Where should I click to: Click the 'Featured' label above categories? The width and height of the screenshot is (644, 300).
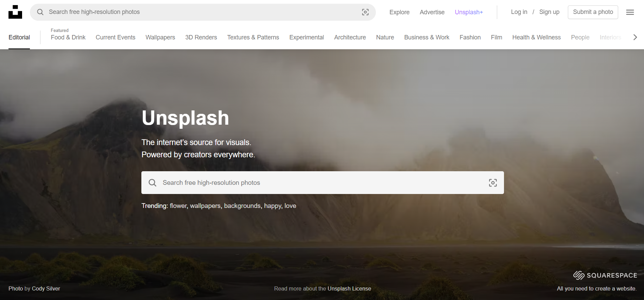click(60, 30)
